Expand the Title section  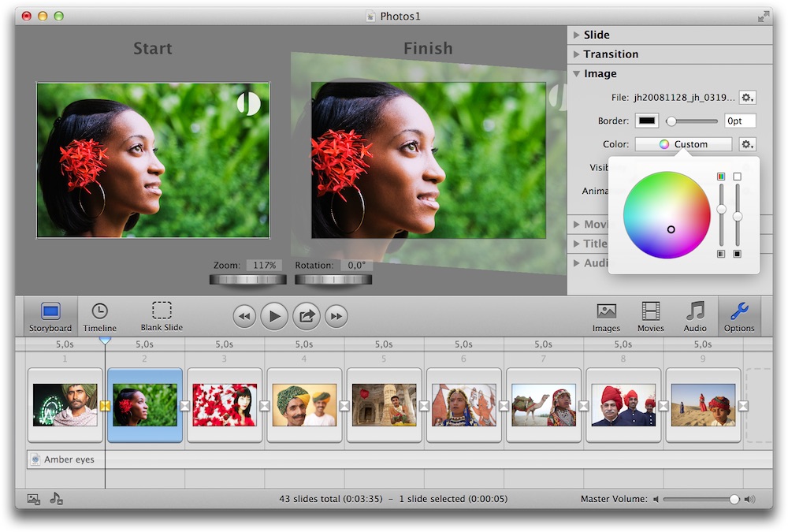pyautogui.click(x=577, y=244)
